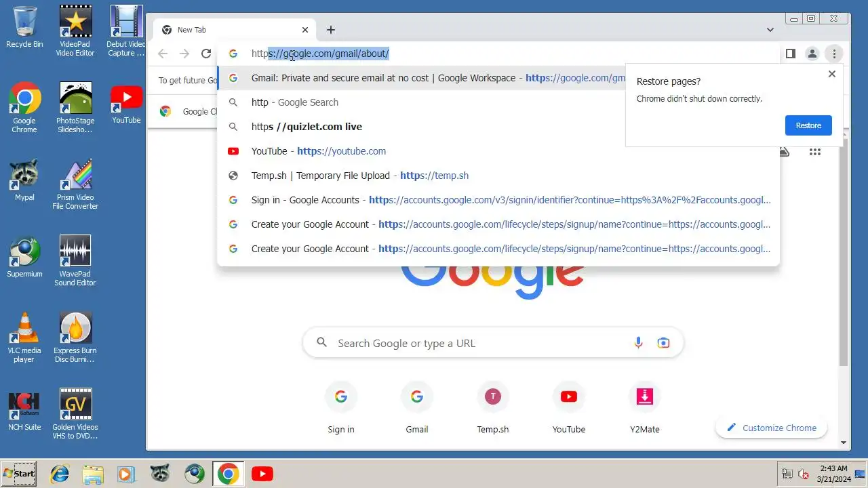Image resolution: width=868 pixels, height=488 pixels.
Task: Dismiss Restore pages popup
Action: click(x=832, y=74)
